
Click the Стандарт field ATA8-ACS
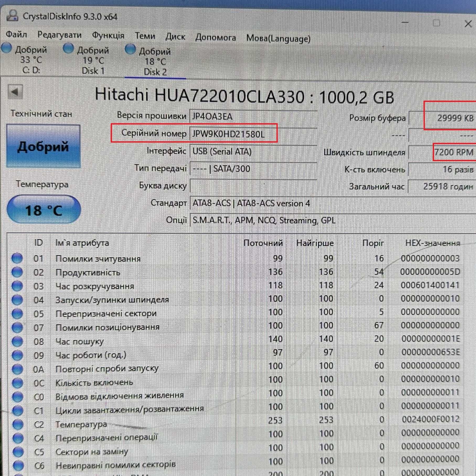333,203
